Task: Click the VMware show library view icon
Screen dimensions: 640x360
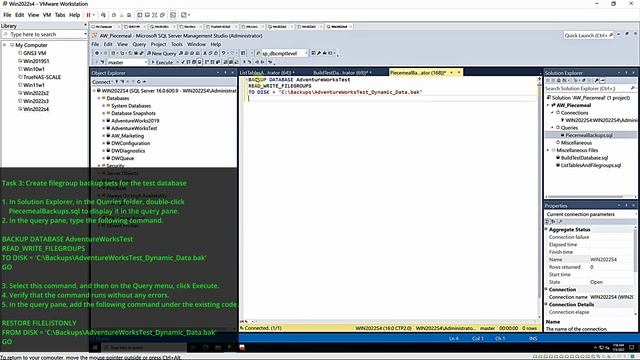Action: pos(140,15)
